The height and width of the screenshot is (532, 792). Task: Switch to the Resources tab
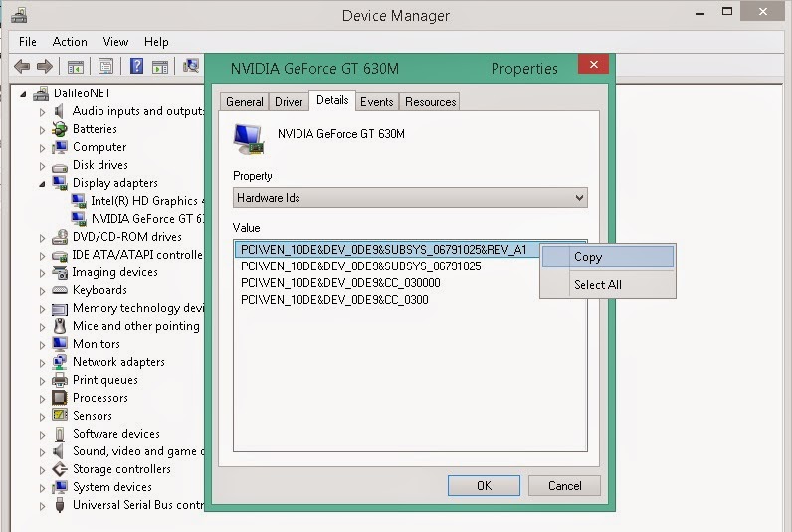coord(431,102)
